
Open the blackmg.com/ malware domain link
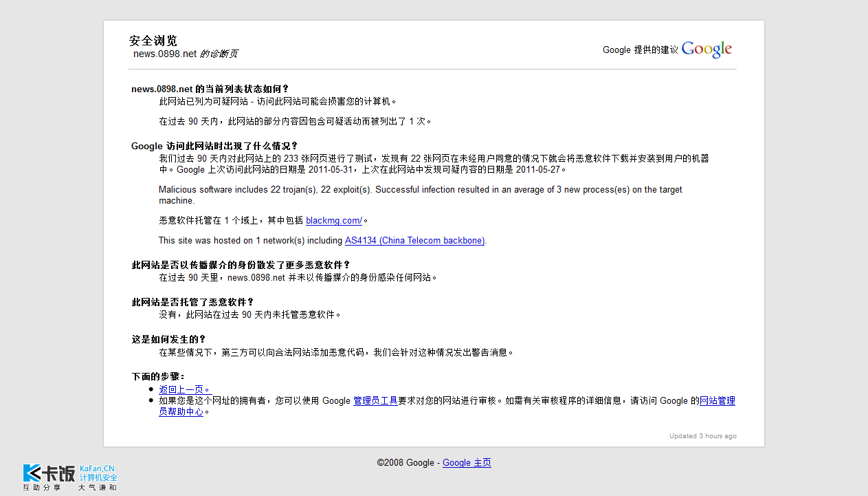click(x=334, y=220)
